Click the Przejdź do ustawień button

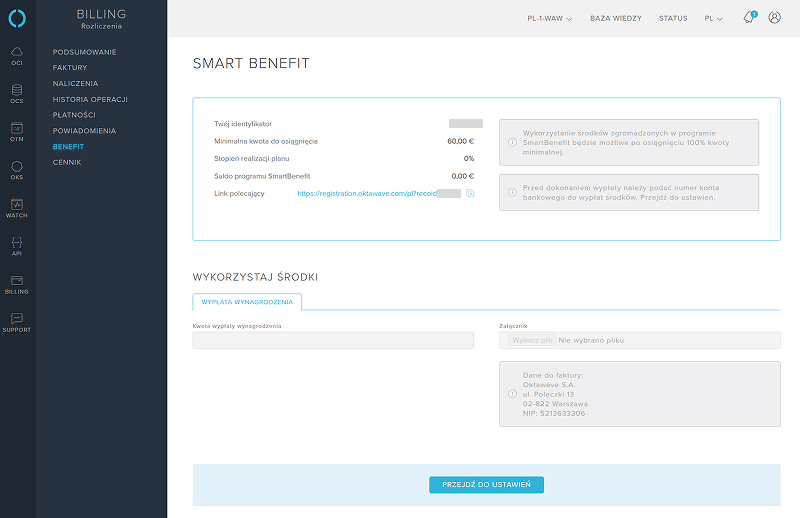point(486,485)
